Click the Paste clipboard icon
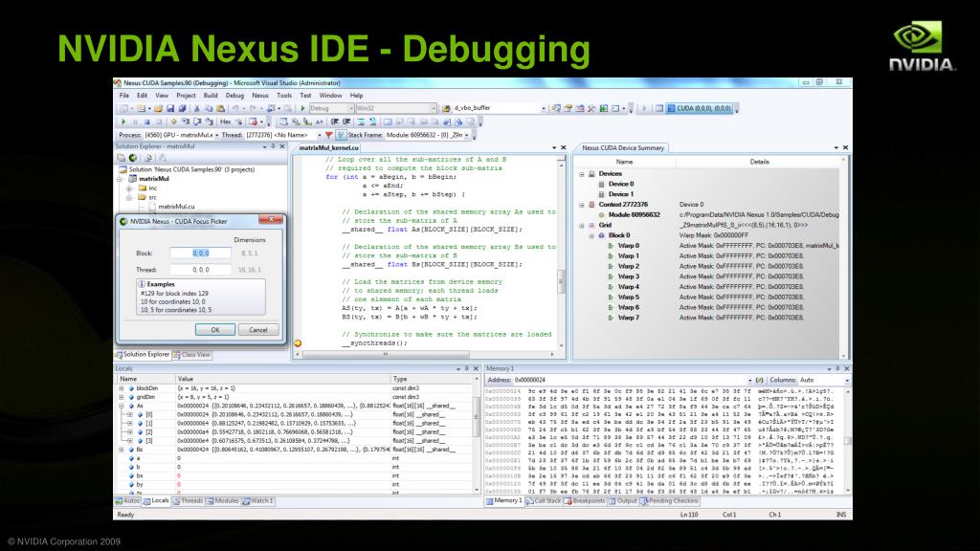 coord(221,109)
